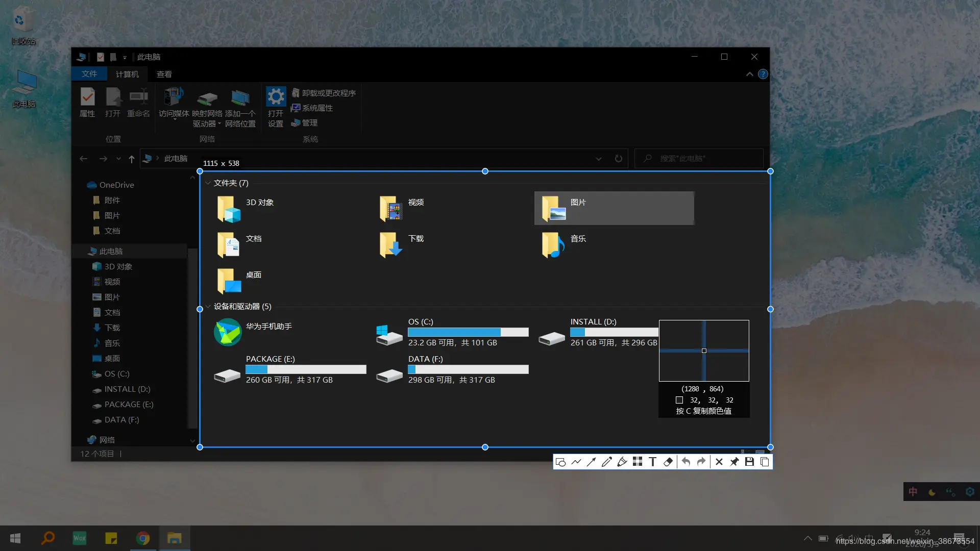Click 系统属性 in the ribbon
980x551 pixels.
[x=312, y=108]
